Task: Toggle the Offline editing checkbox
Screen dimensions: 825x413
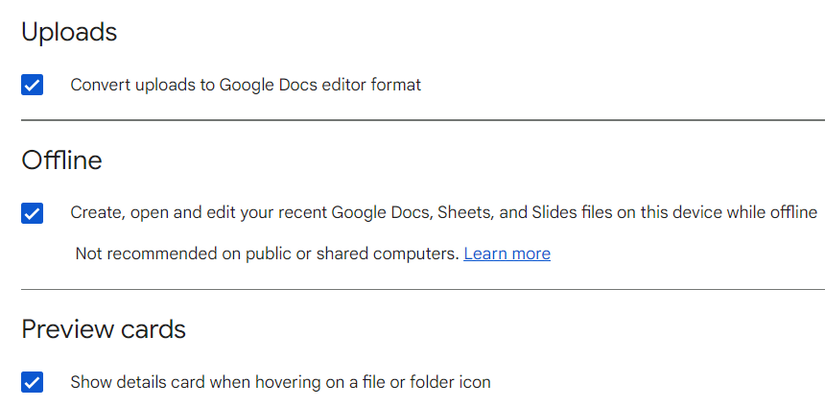Action: [32, 213]
